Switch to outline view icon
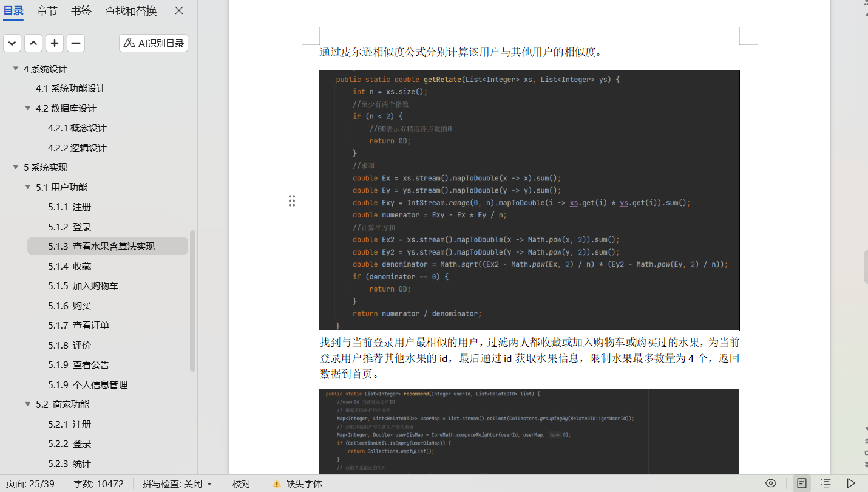Screen dimensions: 868x492 [x=826, y=483]
